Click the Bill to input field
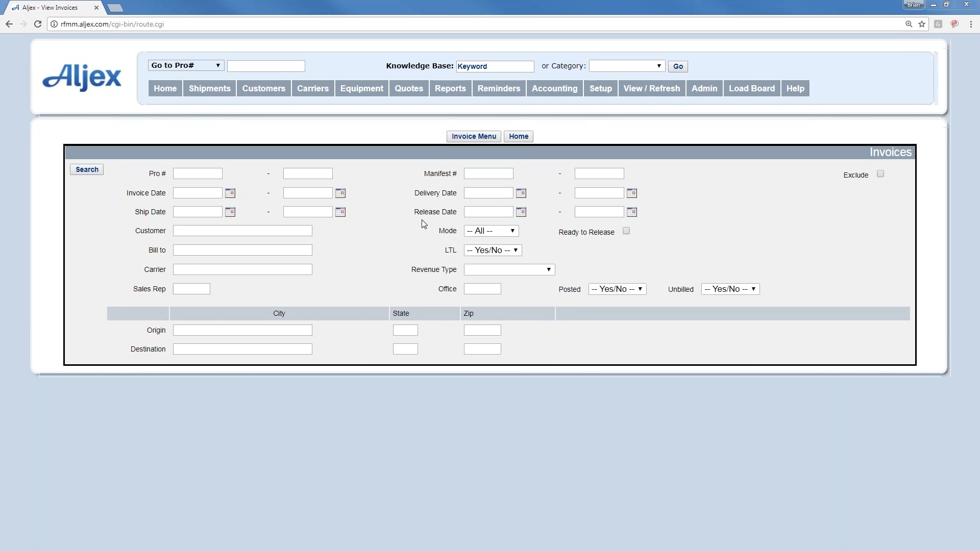The image size is (980, 551). [242, 250]
